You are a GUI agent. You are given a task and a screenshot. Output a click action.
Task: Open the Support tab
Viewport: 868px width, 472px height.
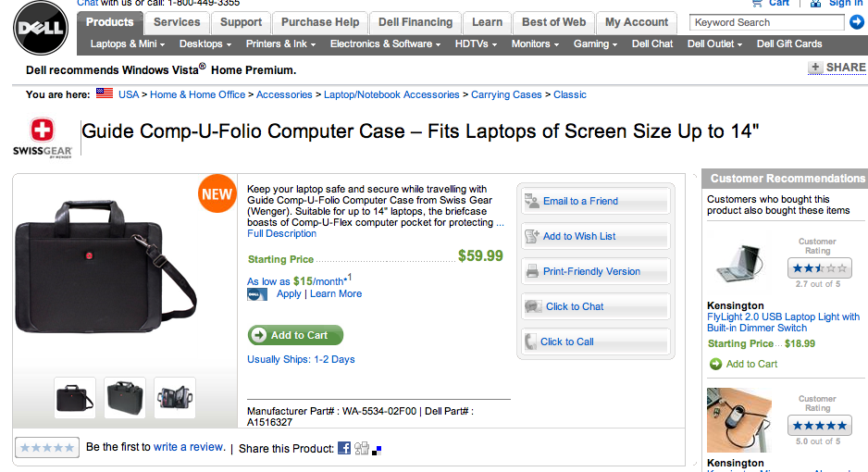241,23
